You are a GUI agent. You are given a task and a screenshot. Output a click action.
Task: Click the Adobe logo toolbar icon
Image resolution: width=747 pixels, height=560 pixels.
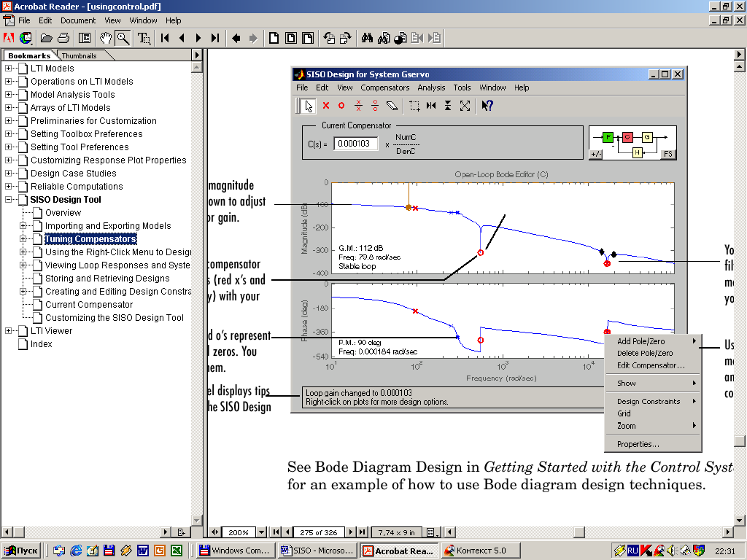tap(9, 38)
